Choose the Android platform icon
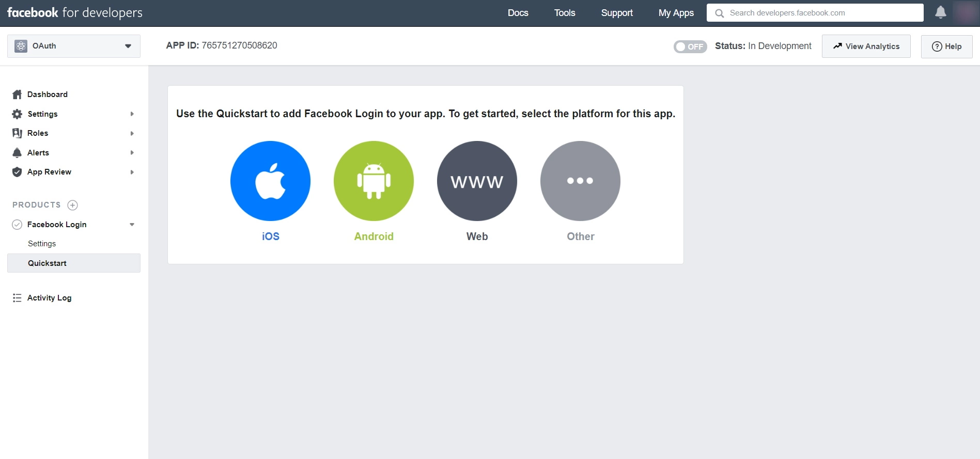 tap(374, 181)
